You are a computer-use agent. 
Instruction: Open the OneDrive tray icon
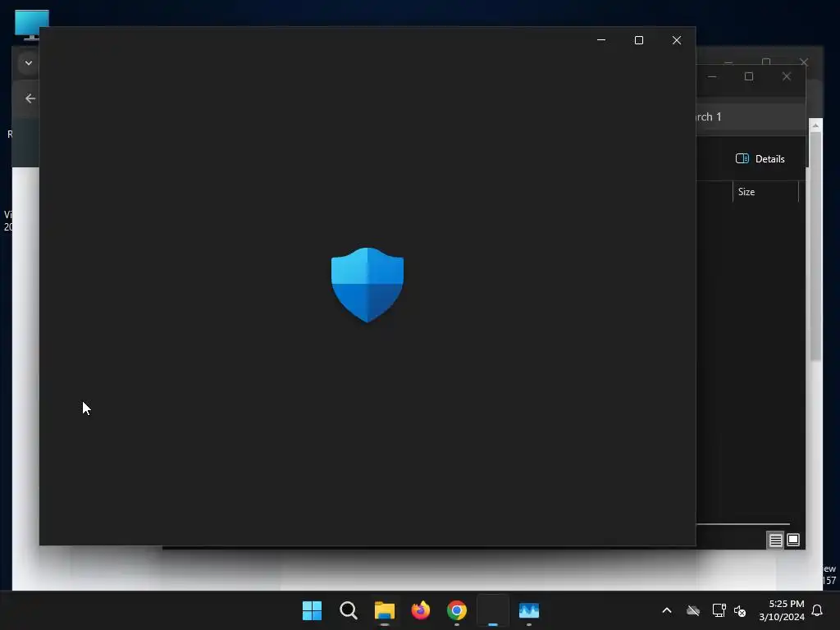click(693, 610)
